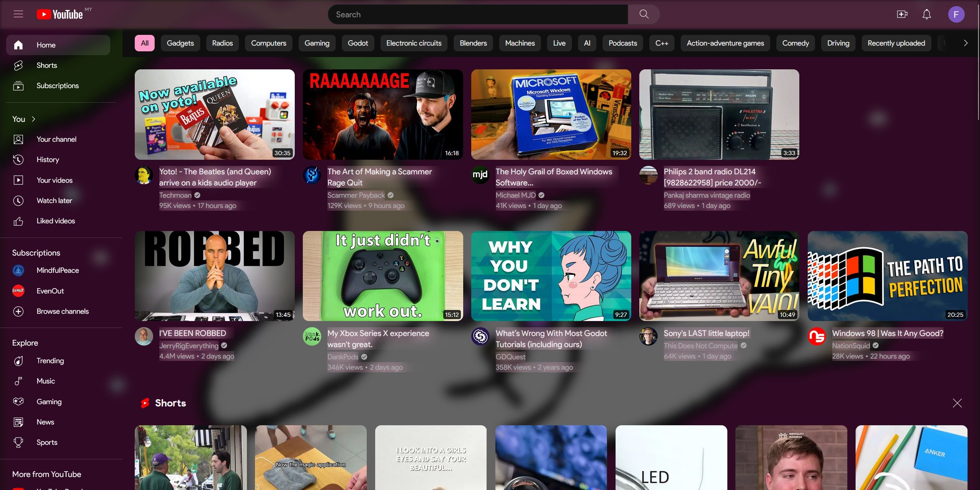Open the DankPods channel link

click(343, 357)
